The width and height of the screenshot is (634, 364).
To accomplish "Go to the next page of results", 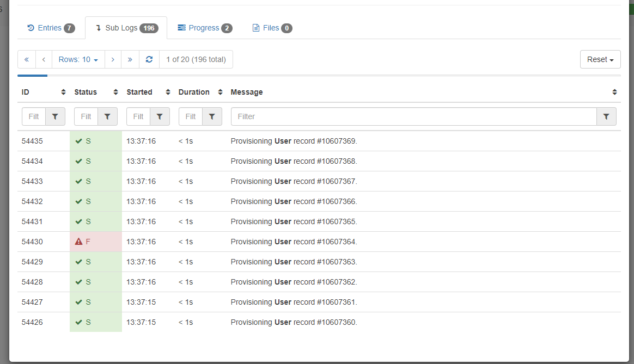I will pos(113,59).
